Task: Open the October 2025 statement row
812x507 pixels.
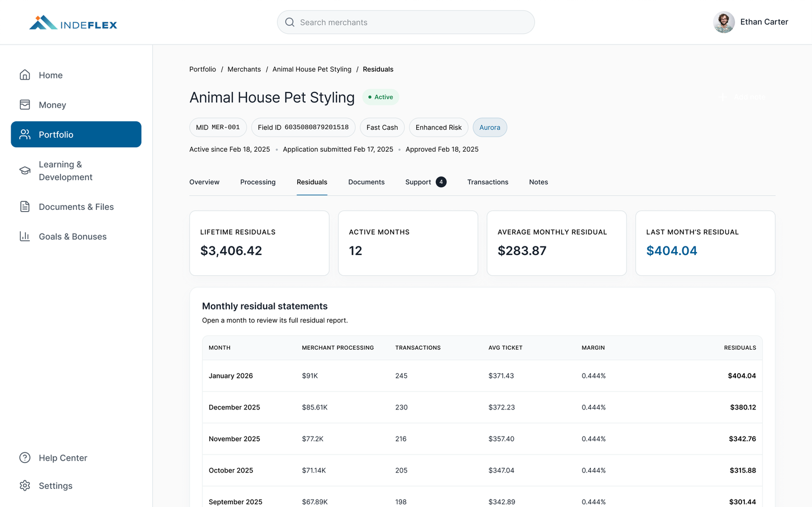Action: pyautogui.click(x=482, y=470)
